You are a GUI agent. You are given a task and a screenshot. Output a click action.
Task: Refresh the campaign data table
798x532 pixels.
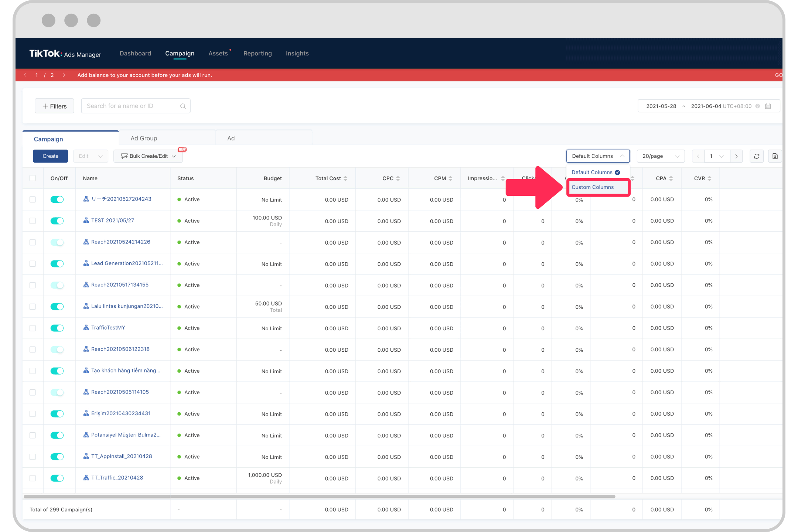[757, 156]
